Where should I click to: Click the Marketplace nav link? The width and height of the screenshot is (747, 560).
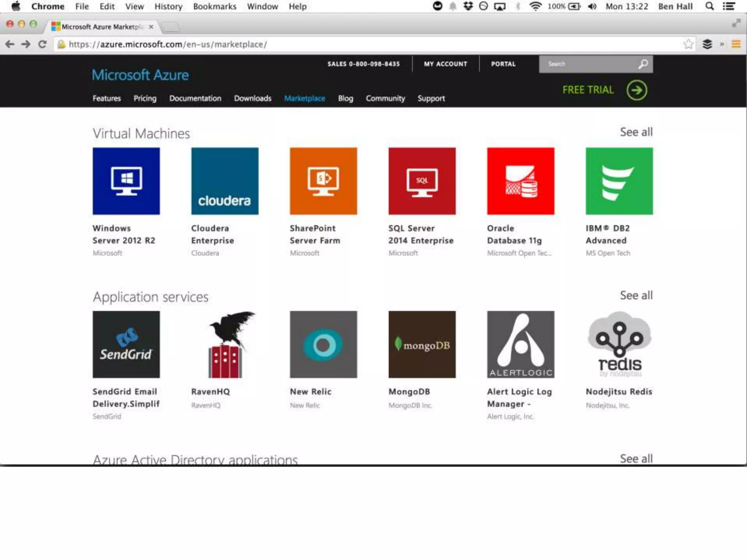pyautogui.click(x=305, y=98)
